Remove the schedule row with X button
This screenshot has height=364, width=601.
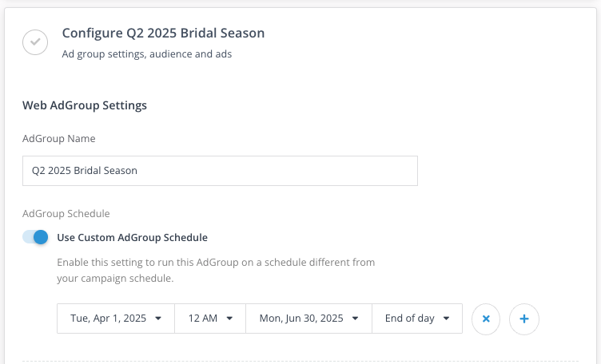click(x=486, y=318)
